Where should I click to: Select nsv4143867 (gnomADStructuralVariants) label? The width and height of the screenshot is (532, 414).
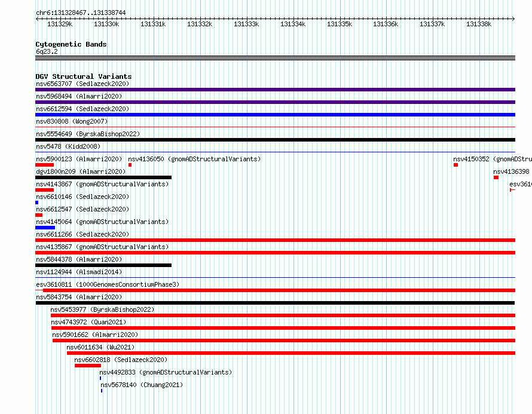point(102,184)
